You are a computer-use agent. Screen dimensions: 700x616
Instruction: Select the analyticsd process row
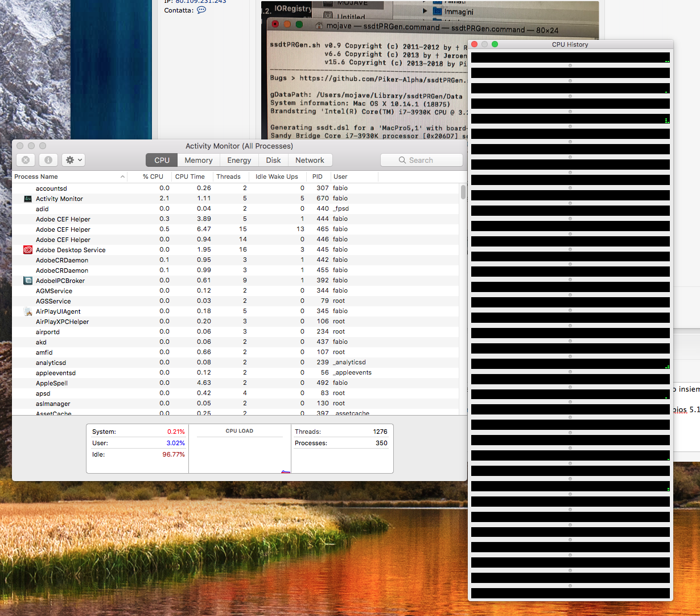pyautogui.click(x=236, y=363)
